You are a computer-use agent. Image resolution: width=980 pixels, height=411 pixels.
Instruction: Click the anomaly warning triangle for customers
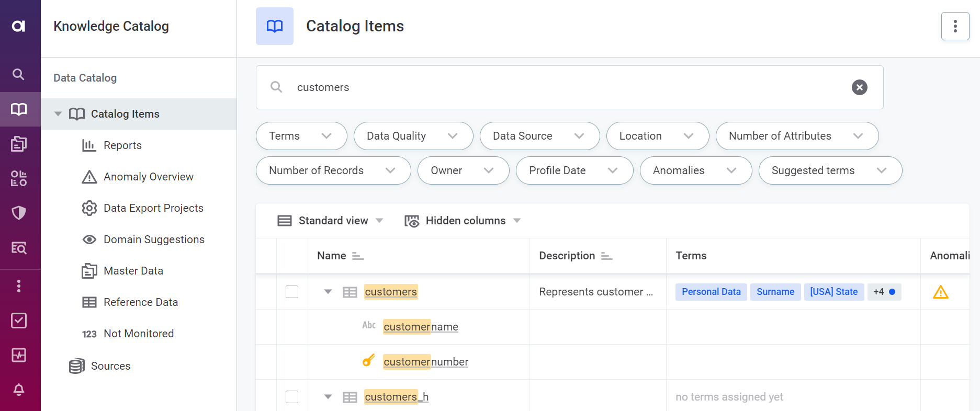tap(940, 292)
